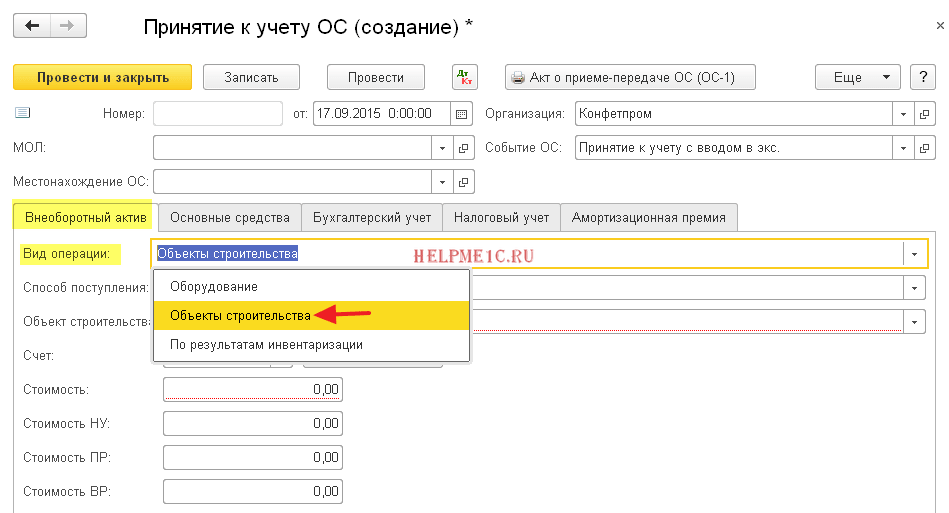Click the Местонахождение ОС input field
Viewport: 949px width, 513px height.
(x=292, y=181)
